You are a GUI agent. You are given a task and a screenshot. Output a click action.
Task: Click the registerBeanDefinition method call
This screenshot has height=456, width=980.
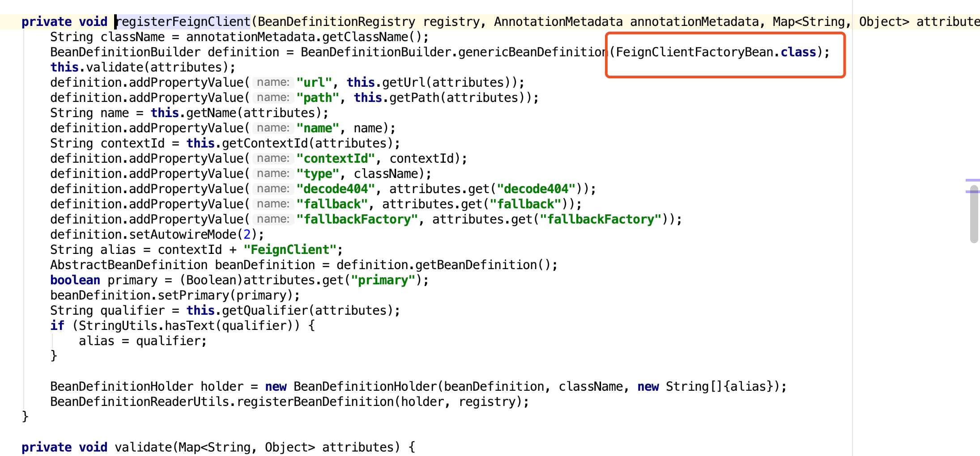[x=315, y=401]
